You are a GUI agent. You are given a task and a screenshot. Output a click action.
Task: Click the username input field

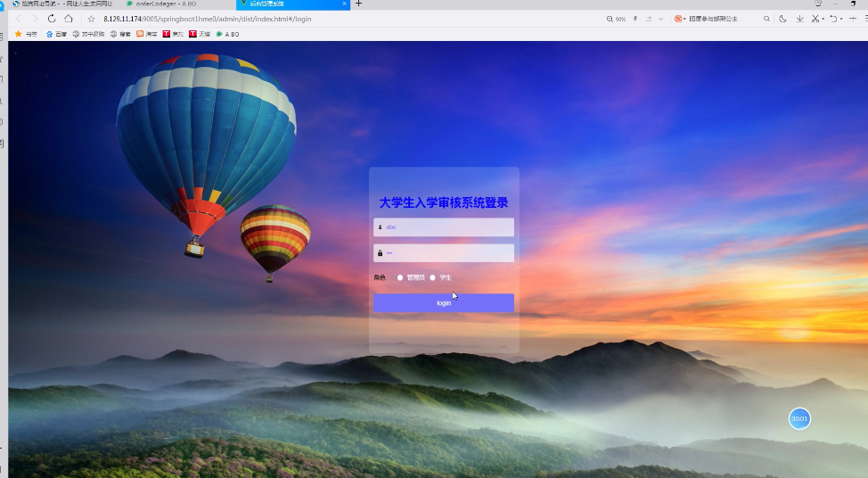point(444,227)
